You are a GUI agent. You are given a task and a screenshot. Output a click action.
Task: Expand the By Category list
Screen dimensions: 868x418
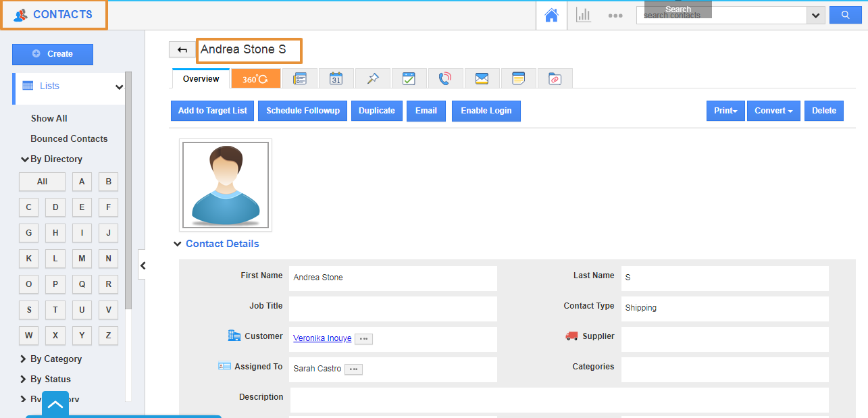tap(55, 359)
